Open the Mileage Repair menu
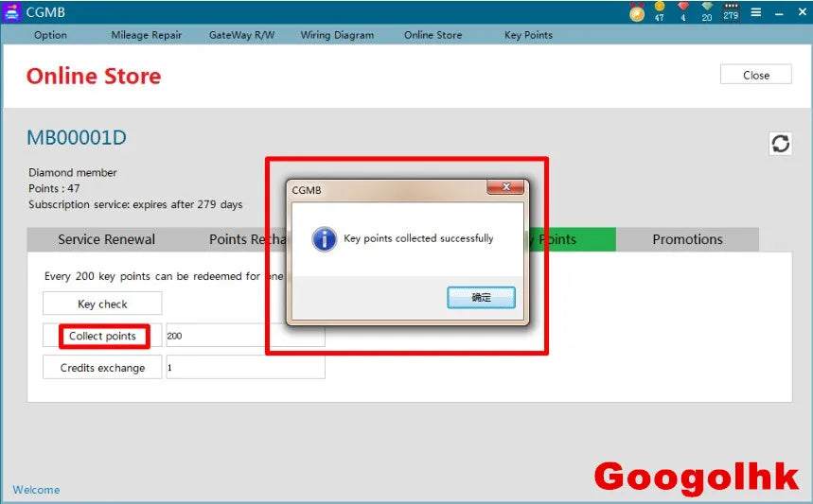Screen dimensions: 813x504 point(146,35)
